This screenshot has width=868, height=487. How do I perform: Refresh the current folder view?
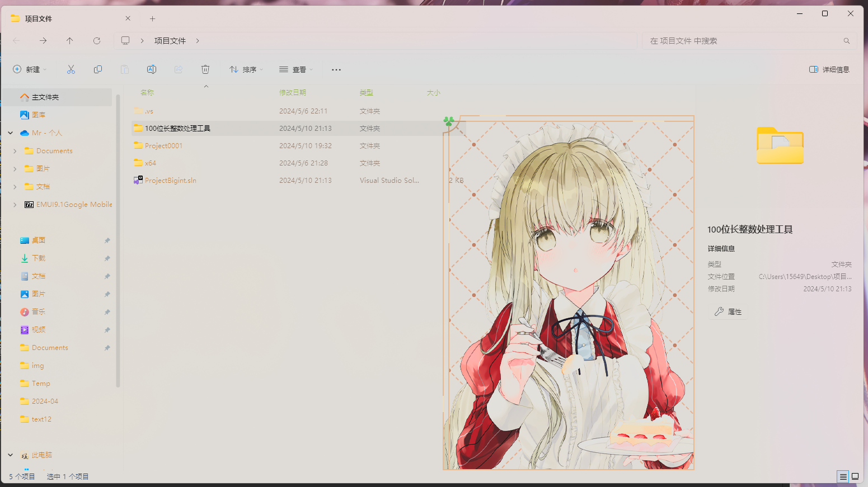click(x=97, y=41)
